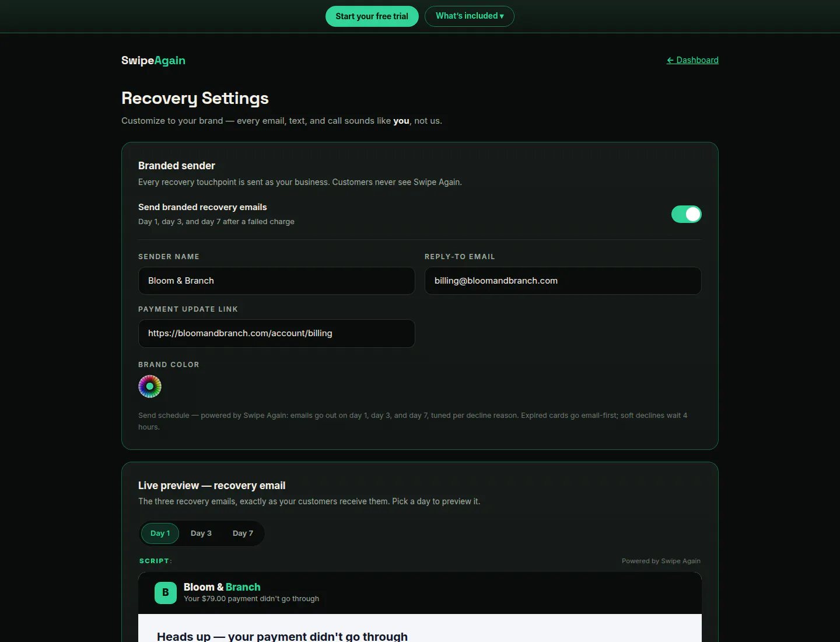Click the three recovery emails description text
840x642 pixels.
tap(309, 501)
